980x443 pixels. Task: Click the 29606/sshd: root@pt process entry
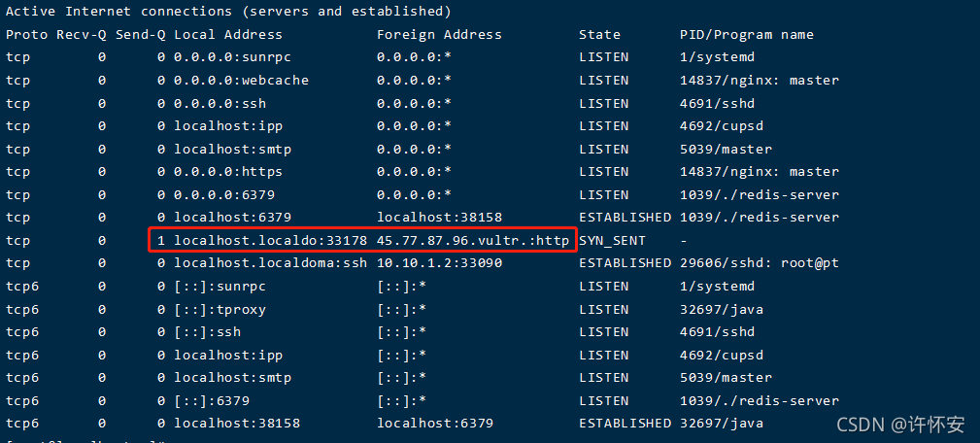pos(760,263)
